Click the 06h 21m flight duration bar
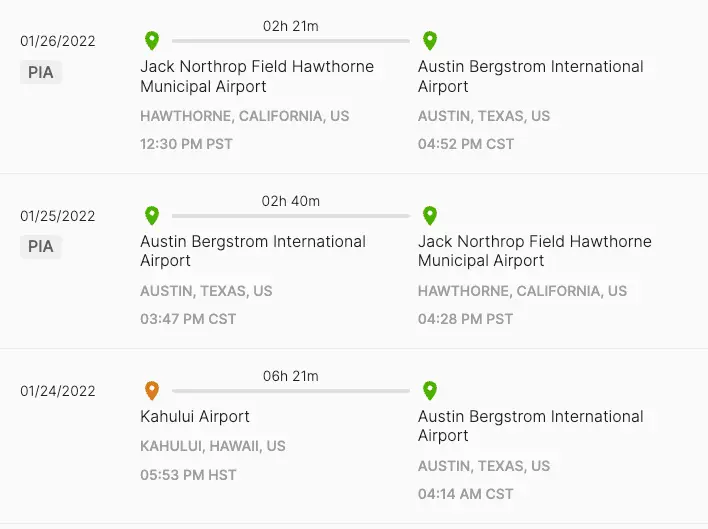Image resolution: width=708 pixels, height=529 pixels. (290, 391)
